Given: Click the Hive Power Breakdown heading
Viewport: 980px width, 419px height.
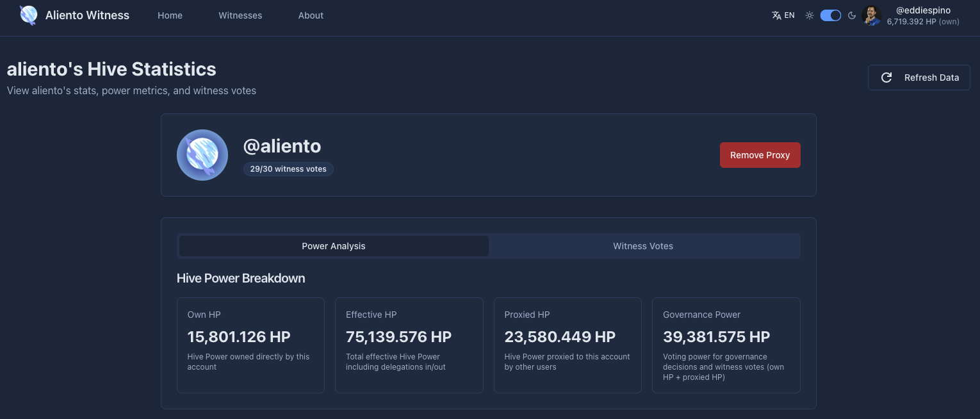Looking at the screenshot, I should [x=241, y=278].
